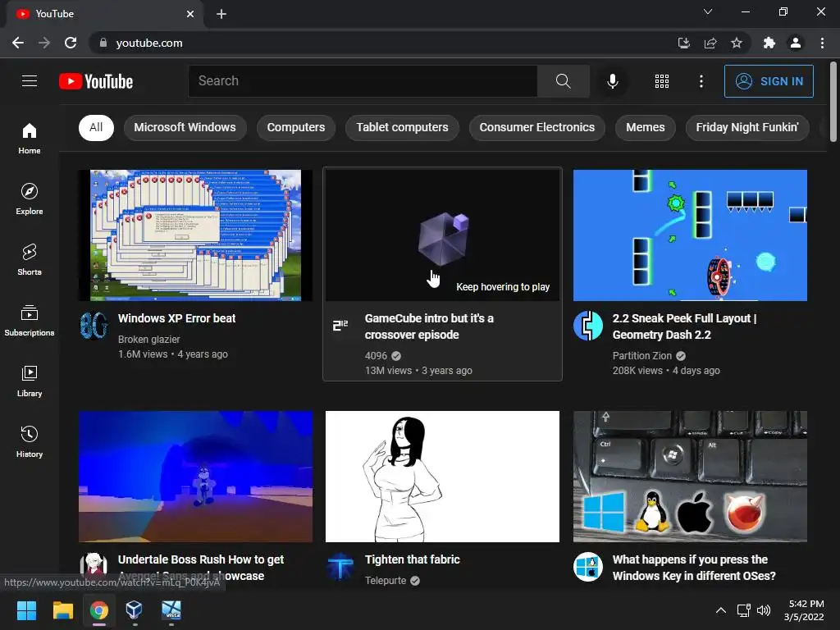This screenshot has width=840, height=630.
Task: Click browser back arrow
Action: point(18,43)
